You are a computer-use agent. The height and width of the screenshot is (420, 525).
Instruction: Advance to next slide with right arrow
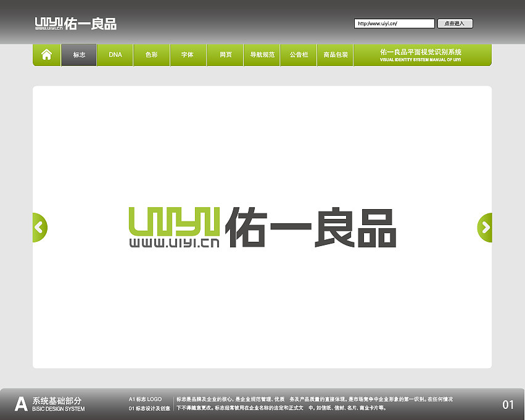486,228
